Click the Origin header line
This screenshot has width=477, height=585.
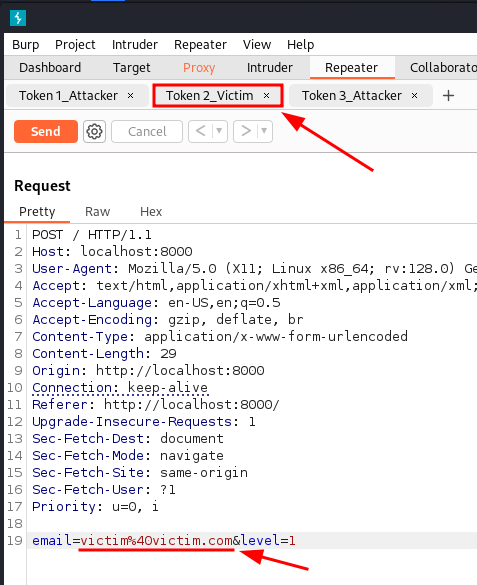click(148, 370)
